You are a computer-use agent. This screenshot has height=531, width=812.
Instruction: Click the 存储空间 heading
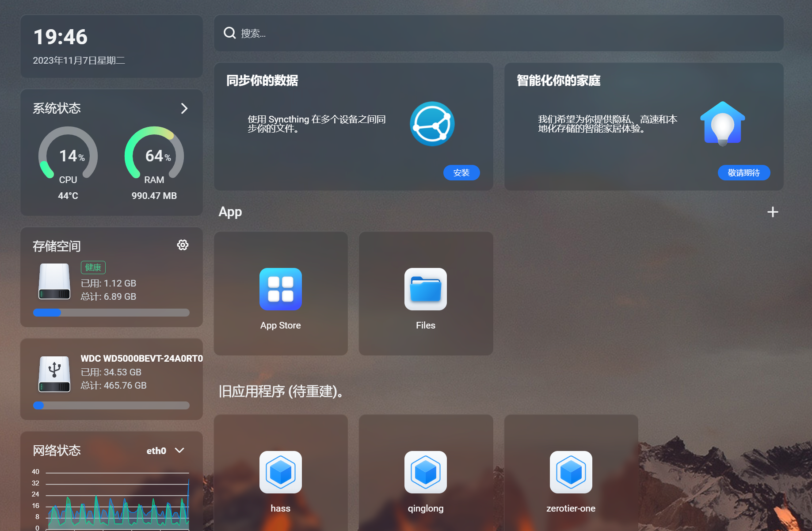pos(57,246)
